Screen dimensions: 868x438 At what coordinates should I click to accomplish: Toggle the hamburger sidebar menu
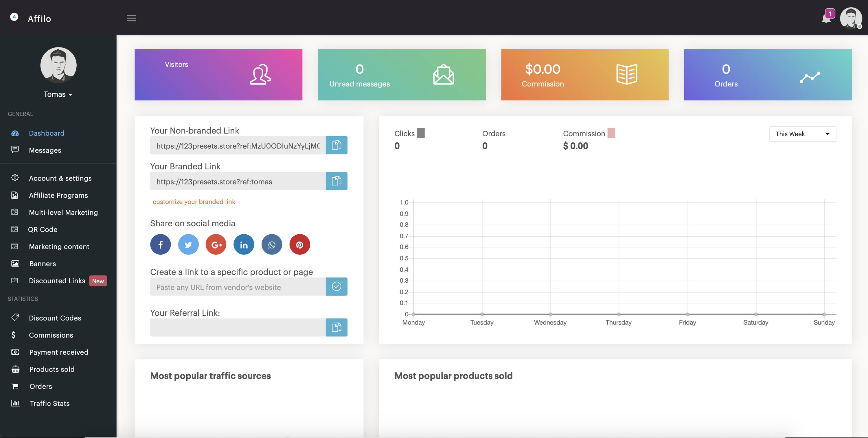(131, 18)
